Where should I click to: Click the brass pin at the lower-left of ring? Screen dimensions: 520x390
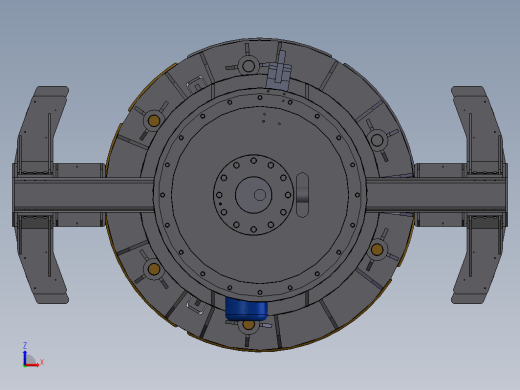(x=154, y=269)
